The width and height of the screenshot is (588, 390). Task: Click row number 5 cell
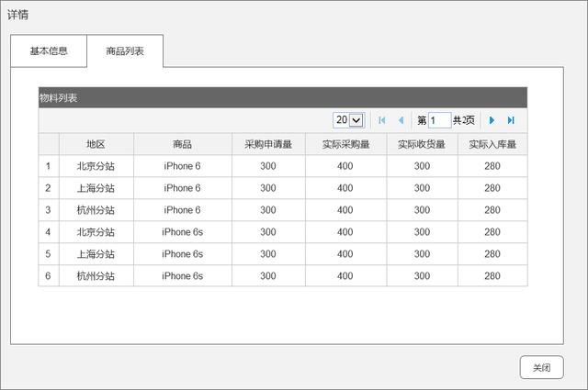tap(49, 254)
